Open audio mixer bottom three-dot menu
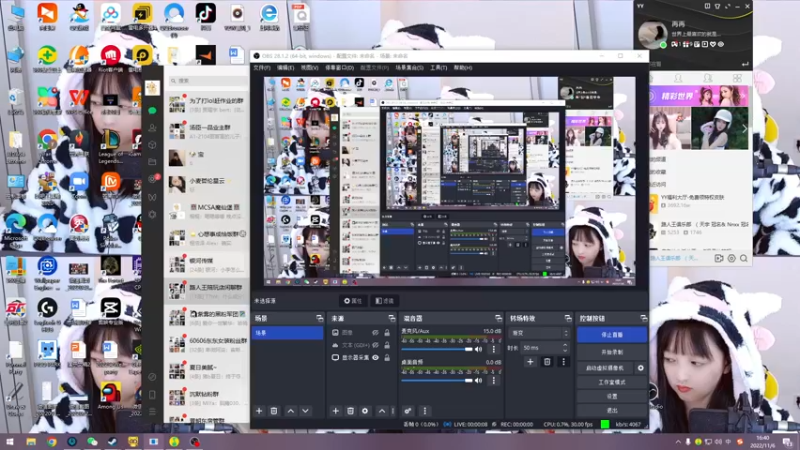800x450 pixels. pos(424,411)
